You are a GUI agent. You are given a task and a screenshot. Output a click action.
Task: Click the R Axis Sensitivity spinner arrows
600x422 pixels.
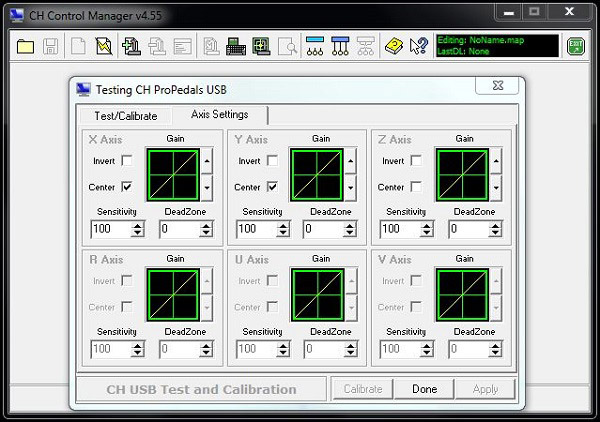pos(138,349)
